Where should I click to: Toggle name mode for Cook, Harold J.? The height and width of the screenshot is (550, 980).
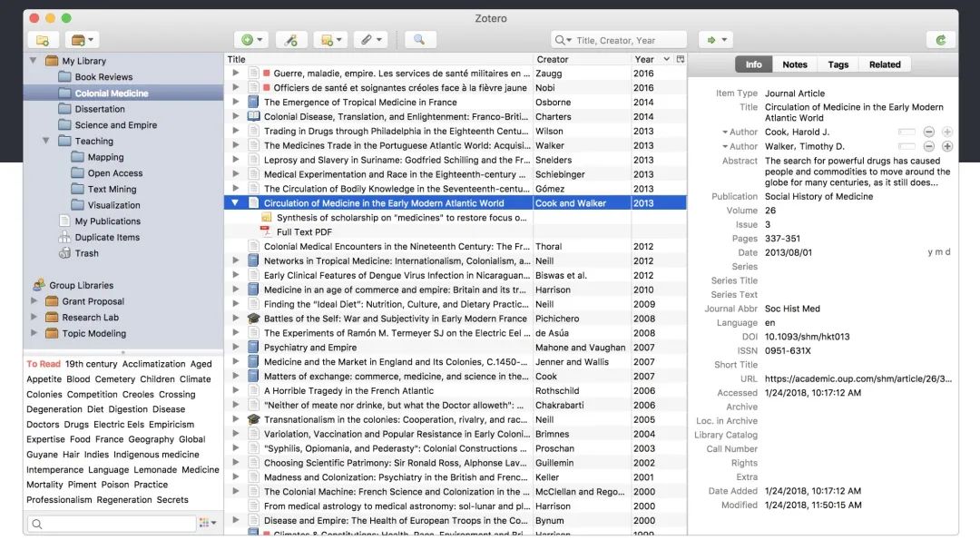(906, 132)
